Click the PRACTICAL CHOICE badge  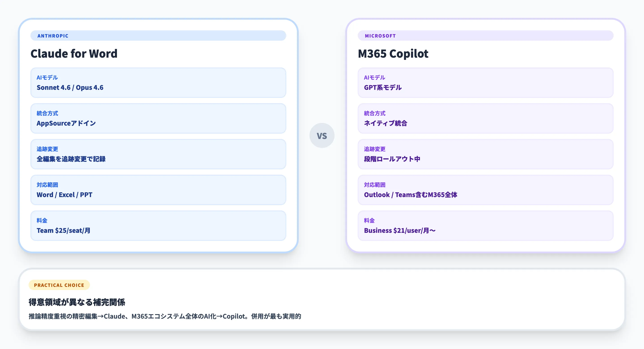(x=59, y=285)
